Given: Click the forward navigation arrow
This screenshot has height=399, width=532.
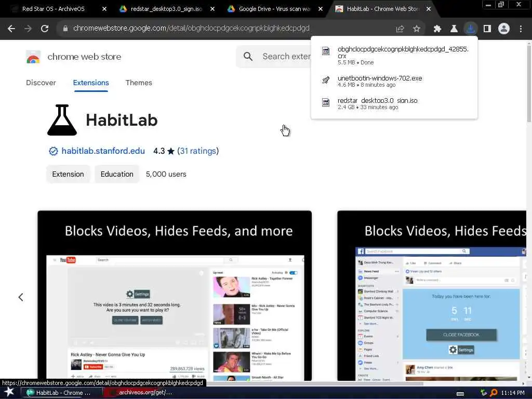Looking at the screenshot, I should [28, 29].
